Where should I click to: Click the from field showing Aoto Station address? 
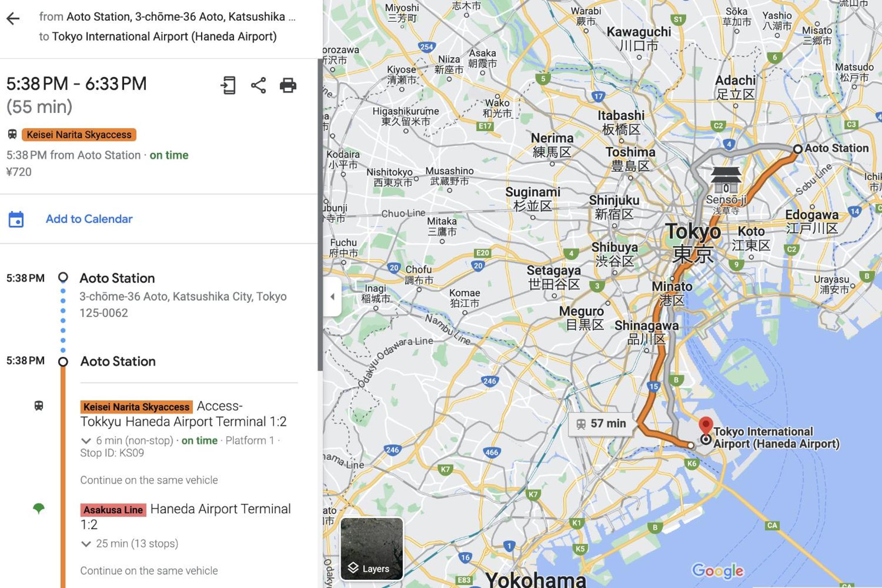pyautogui.click(x=167, y=16)
